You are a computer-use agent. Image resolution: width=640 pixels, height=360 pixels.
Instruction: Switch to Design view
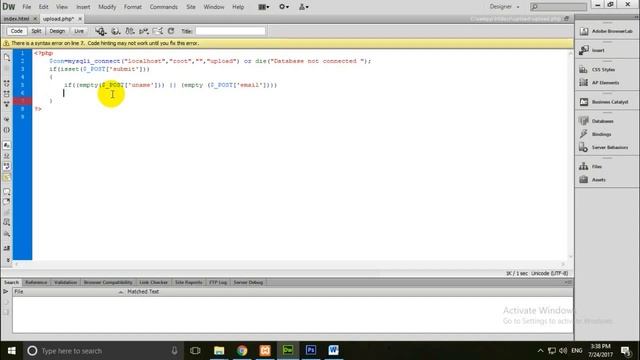[x=57, y=31]
